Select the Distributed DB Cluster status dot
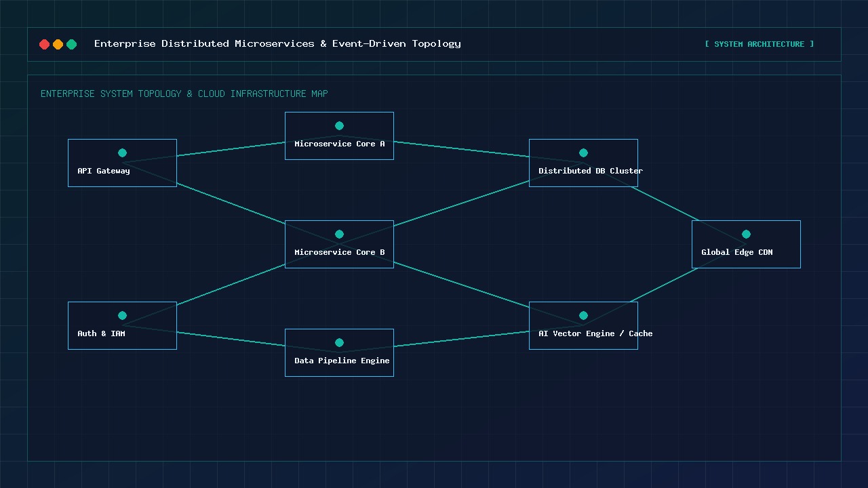868x488 pixels. click(583, 152)
